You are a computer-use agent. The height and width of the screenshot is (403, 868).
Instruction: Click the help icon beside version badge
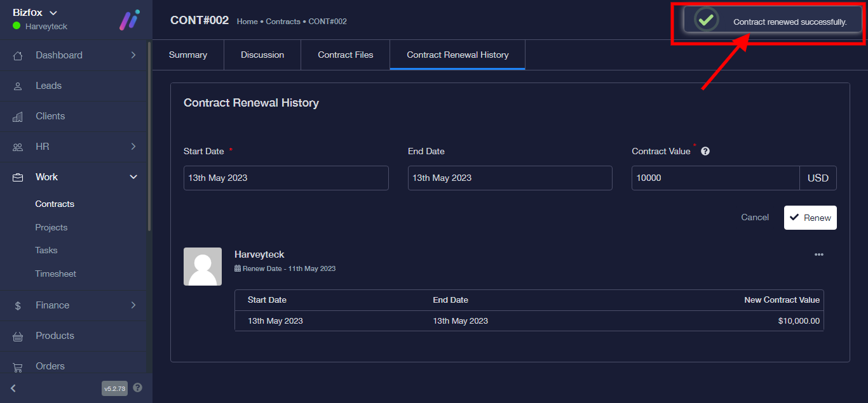click(x=138, y=388)
